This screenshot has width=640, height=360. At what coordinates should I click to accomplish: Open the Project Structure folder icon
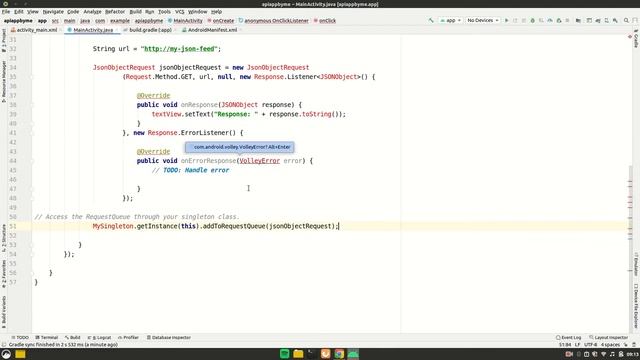point(578,20)
